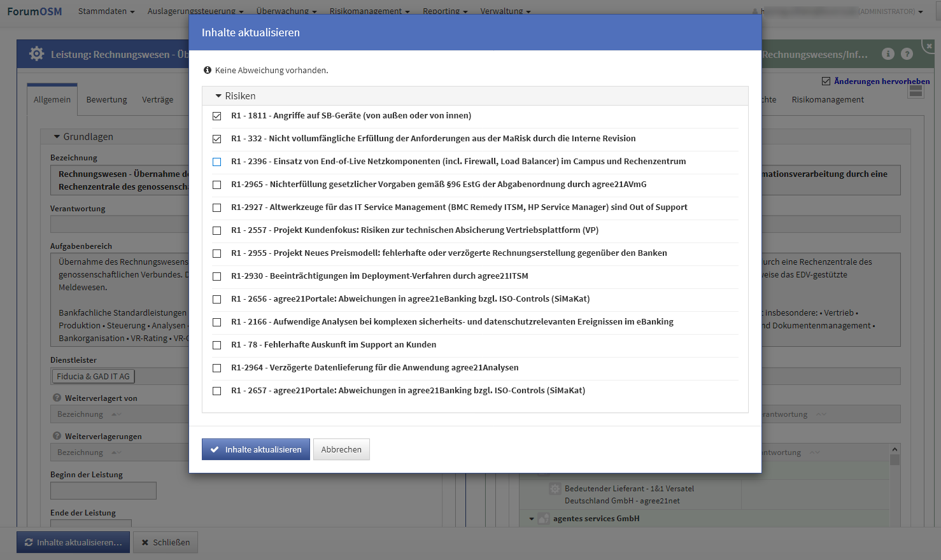
Task: Click the info icon beside Keine Abweichung vorhanden
Action: (207, 70)
